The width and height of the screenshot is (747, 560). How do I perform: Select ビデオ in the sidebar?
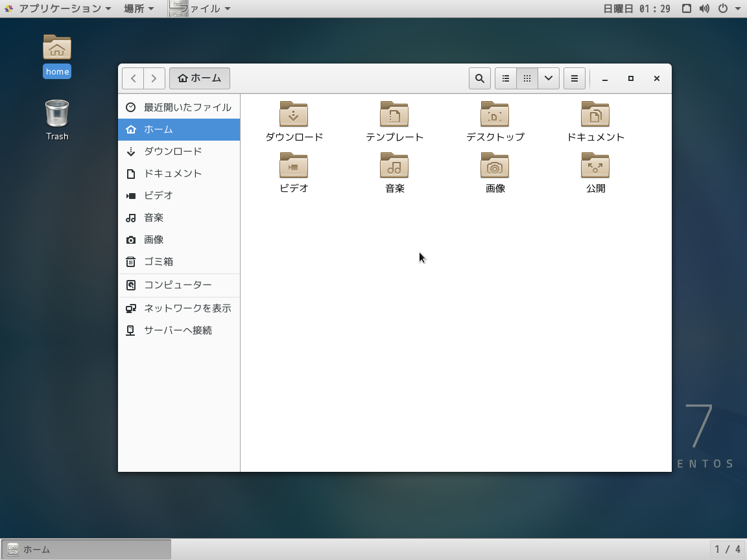point(179,196)
